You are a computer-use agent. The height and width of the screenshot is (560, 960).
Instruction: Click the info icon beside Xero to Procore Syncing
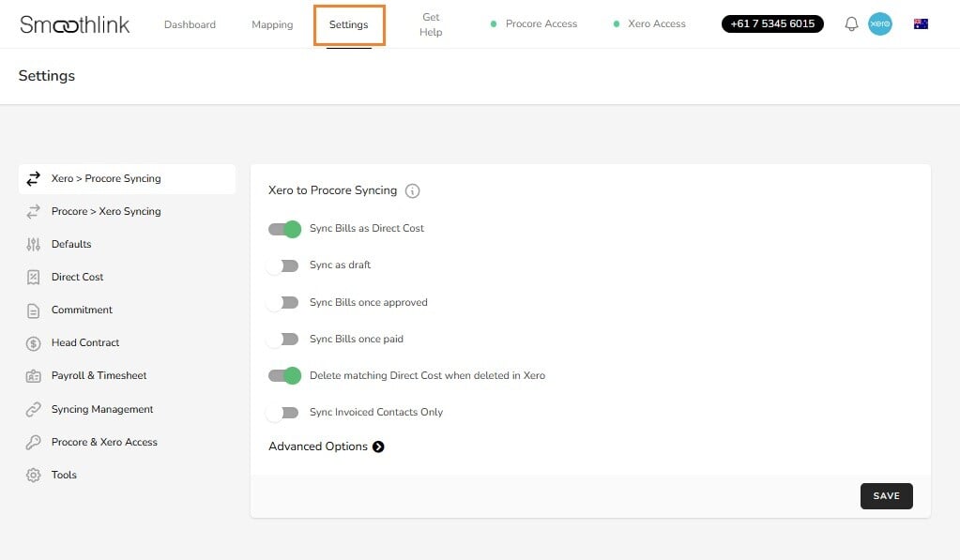412,190
